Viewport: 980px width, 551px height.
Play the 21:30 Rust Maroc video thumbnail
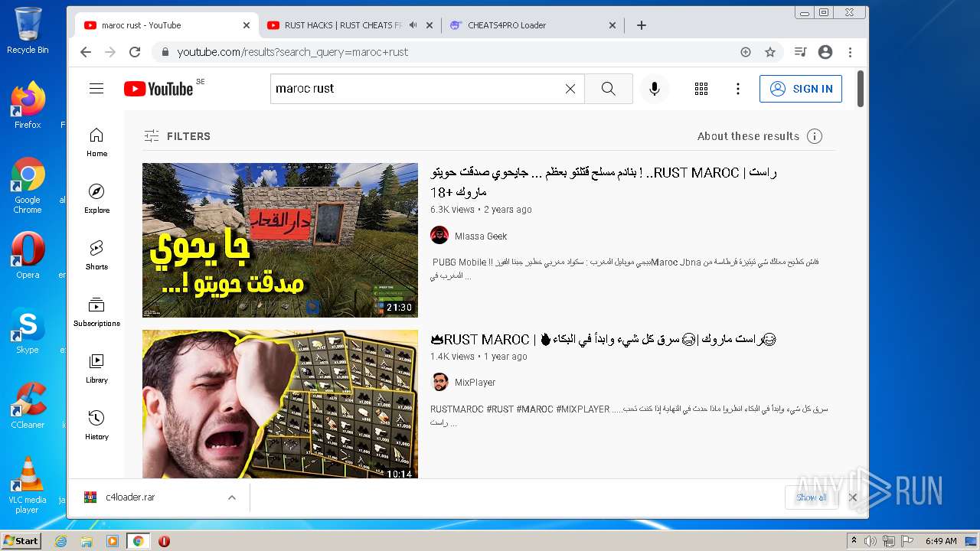[280, 240]
